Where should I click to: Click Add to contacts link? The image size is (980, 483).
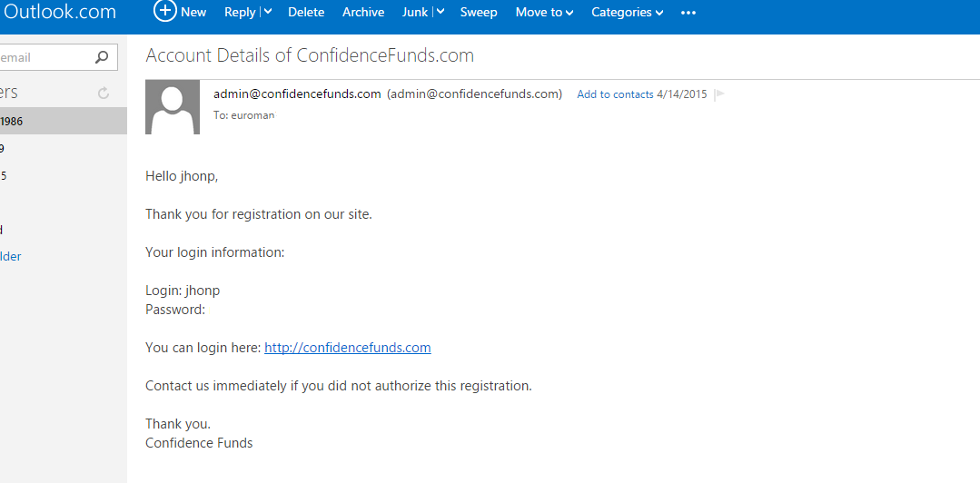pyautogui.click(x=615, y=94)
